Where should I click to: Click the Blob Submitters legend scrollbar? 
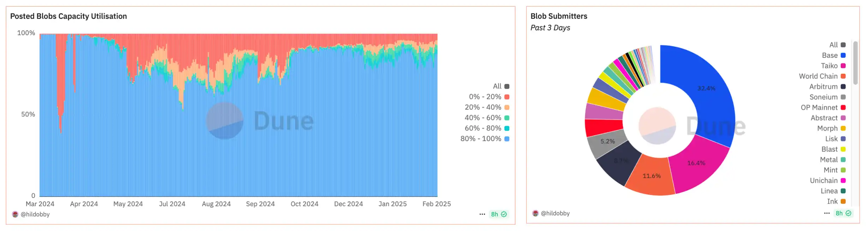[855, 63]
